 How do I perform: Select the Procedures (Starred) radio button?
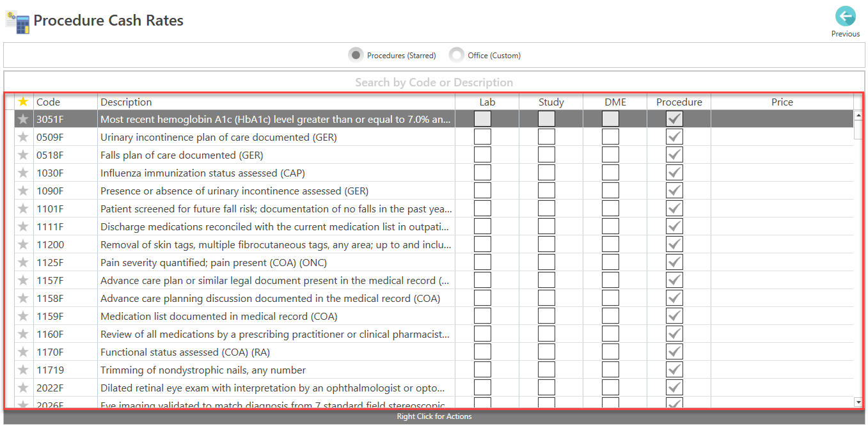[x=356, y=55]
